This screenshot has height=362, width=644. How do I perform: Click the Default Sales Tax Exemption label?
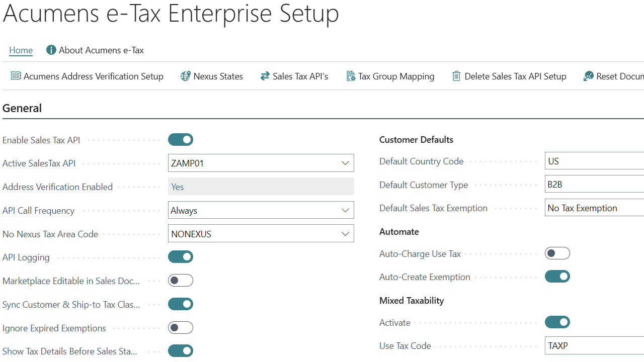[x=433, y=208]
